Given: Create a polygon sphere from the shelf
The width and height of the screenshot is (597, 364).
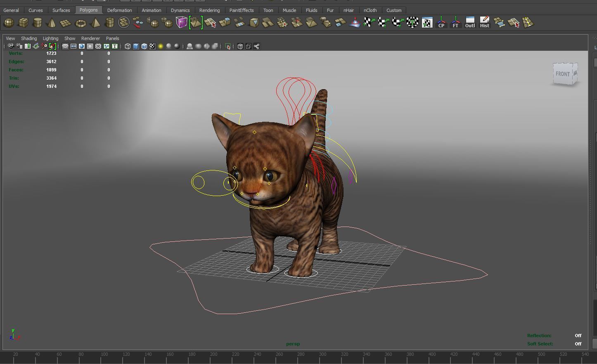Looking at the screenshot, I should pos(9,23).
